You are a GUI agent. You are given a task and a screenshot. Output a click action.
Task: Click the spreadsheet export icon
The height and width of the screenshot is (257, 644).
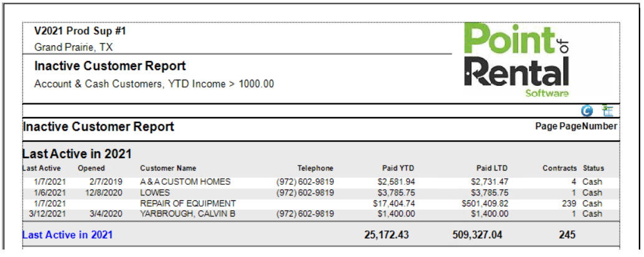click(608, 111)
